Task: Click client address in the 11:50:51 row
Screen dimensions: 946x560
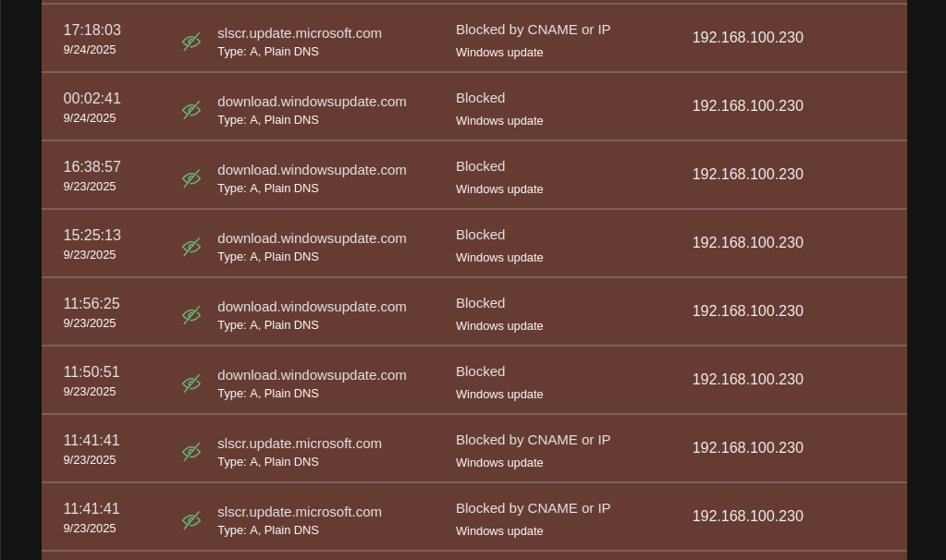Action: tap(747, 380)
